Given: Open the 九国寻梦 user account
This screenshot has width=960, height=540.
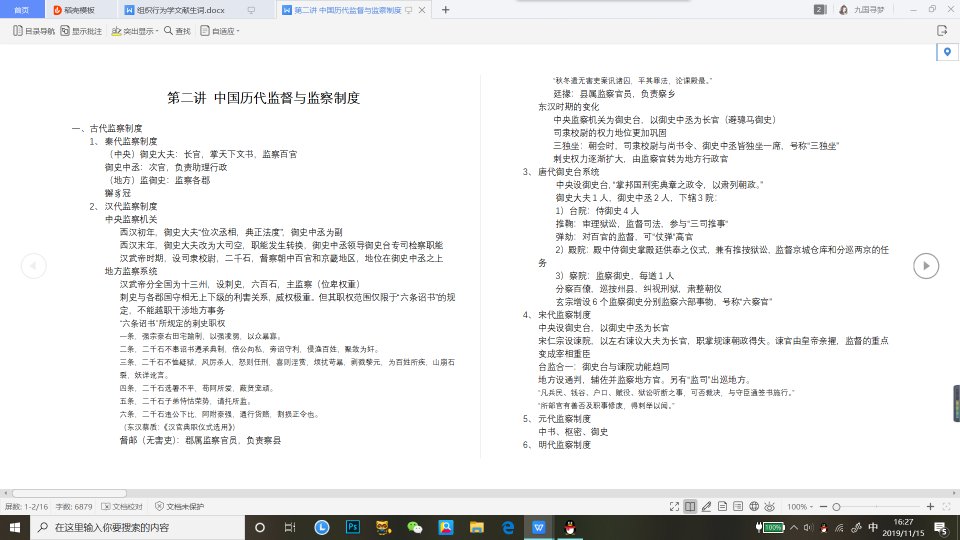Looking at the screenshot, I should click(862, 10).
